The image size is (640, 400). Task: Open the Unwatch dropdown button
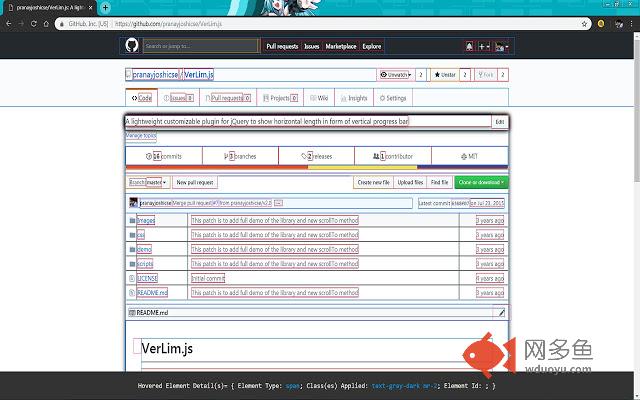pos(395,75)
